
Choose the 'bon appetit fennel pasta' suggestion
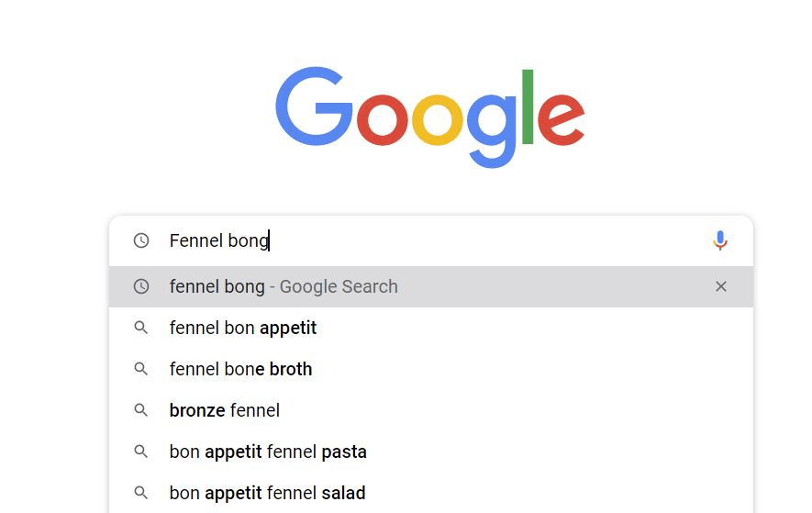(268, 452)
